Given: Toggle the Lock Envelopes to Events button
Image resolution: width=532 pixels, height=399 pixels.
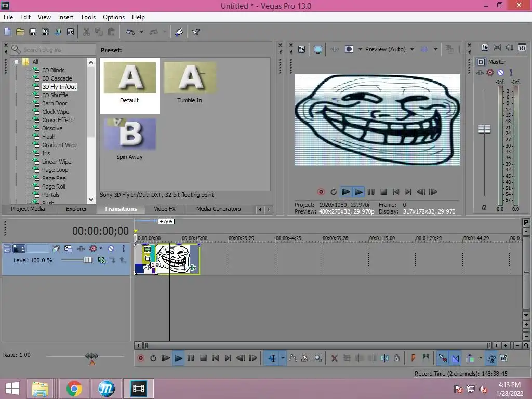Looking at the screenshot, I should click(491, 358).
